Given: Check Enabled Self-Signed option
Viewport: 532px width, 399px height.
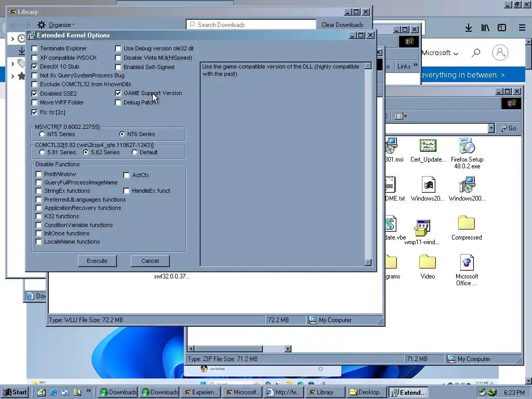Looking at the screenshot, I should (x=118, y=67).
